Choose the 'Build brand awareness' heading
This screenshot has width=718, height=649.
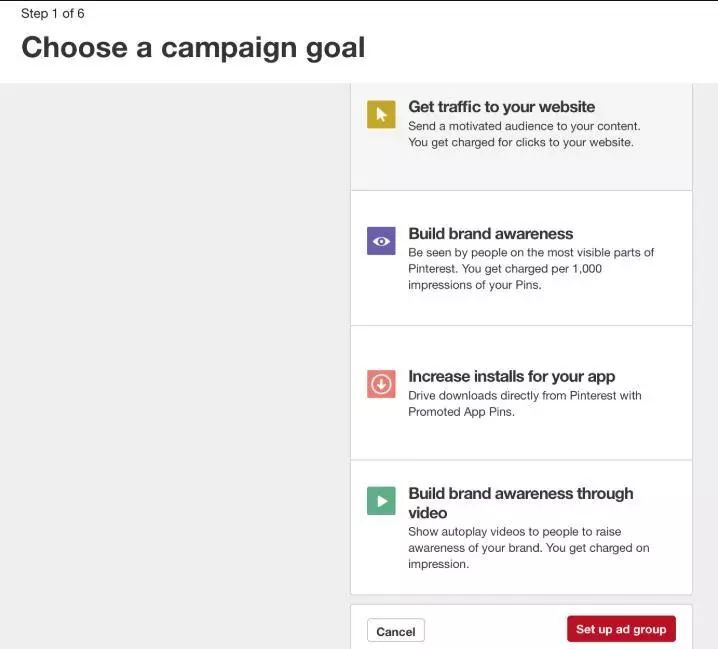tap(490, 234)
